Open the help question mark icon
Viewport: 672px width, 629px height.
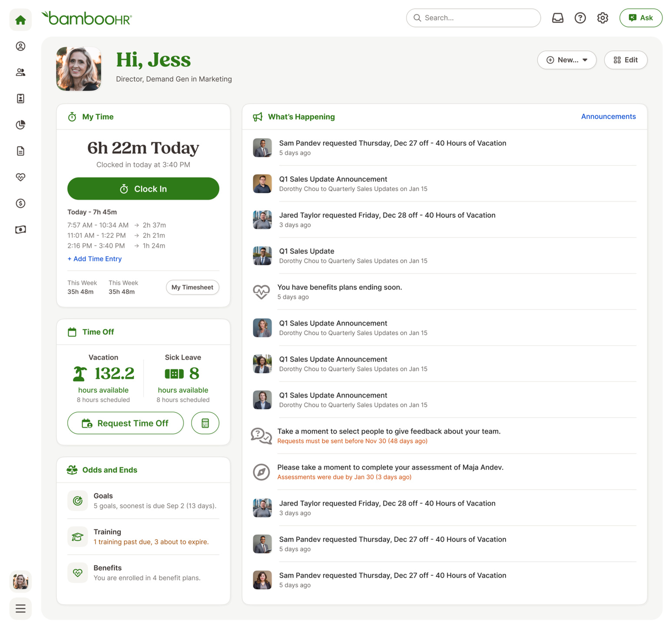[x=580, y=18]
